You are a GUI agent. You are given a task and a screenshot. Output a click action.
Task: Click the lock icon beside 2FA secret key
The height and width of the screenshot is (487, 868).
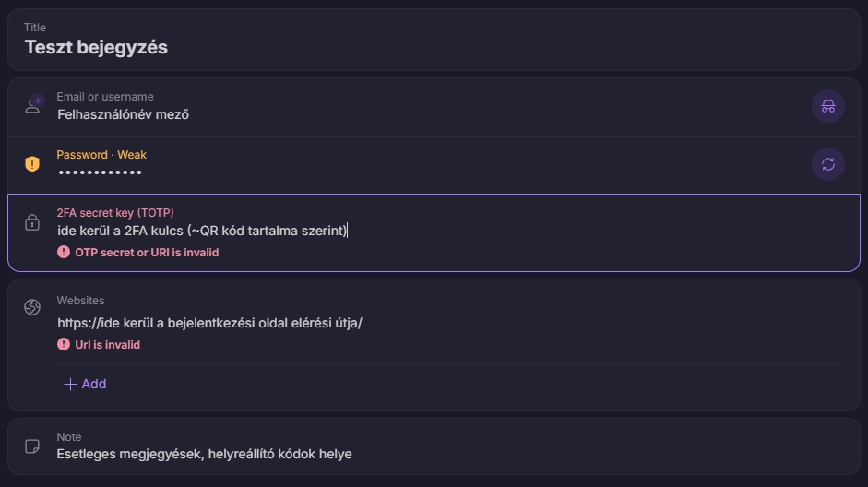click(32, 222)
